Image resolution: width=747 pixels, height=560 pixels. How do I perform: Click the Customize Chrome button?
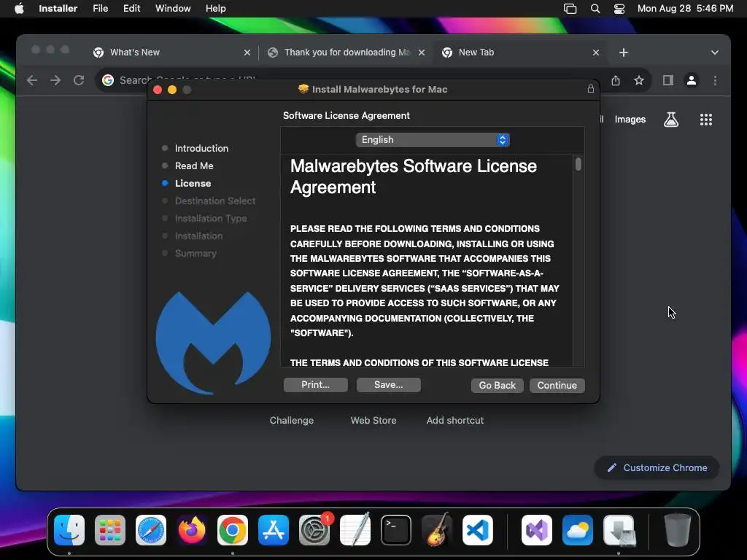[657, 467]
